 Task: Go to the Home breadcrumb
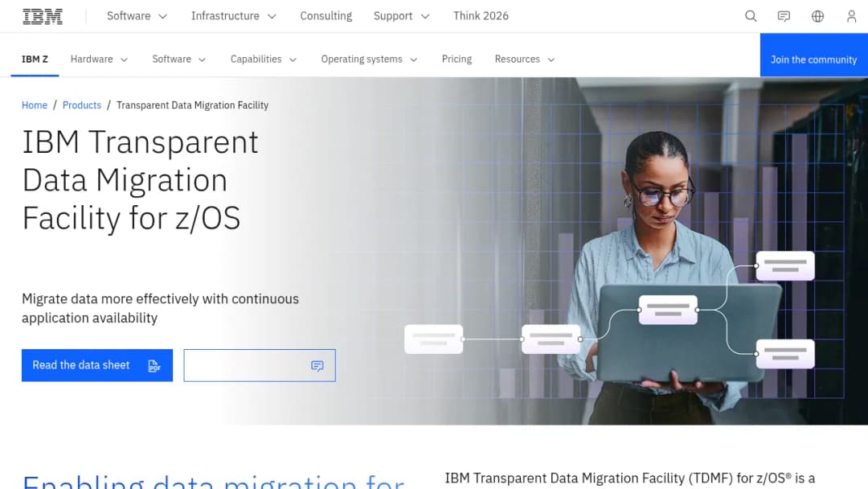[x=35, y=105]
